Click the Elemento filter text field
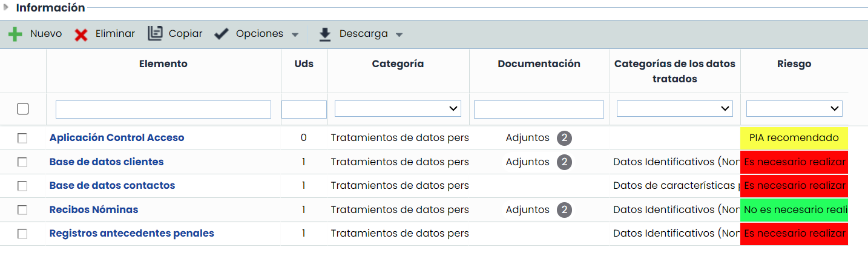868x256 pixels. (x=163, y=109)
